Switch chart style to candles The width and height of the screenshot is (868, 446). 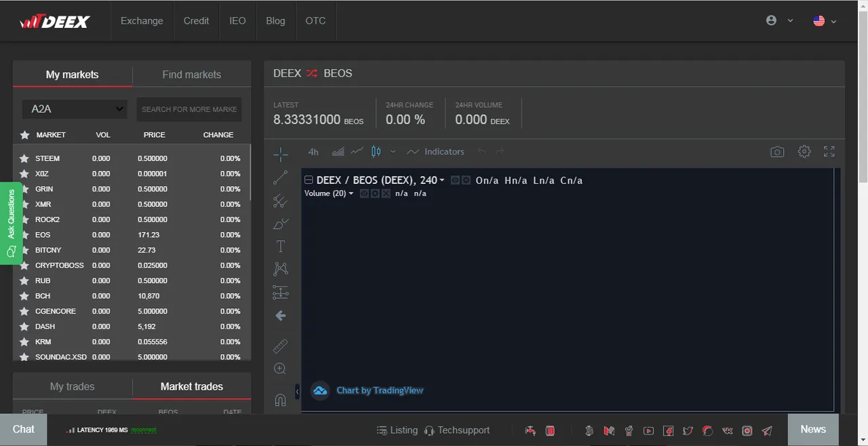click(x=376, y=151)
